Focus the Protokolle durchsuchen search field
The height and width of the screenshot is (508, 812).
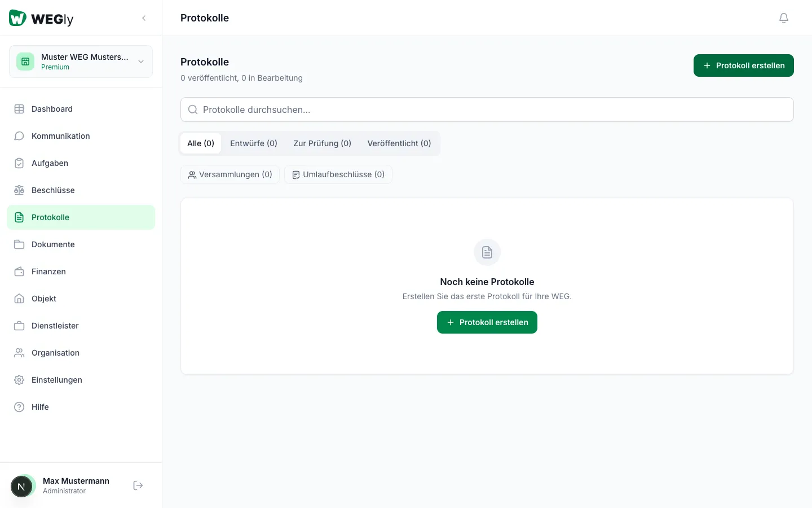click(487, 110)
